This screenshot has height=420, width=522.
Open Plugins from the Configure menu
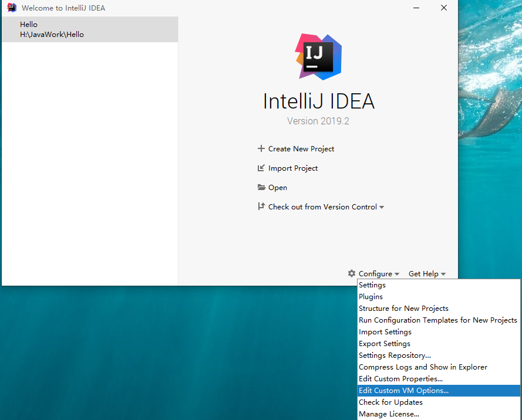point(439,297)
